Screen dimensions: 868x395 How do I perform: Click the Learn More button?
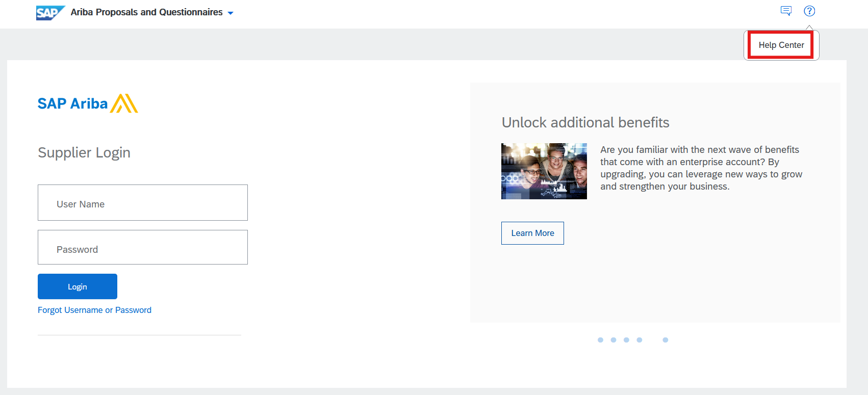pos(532,233)
